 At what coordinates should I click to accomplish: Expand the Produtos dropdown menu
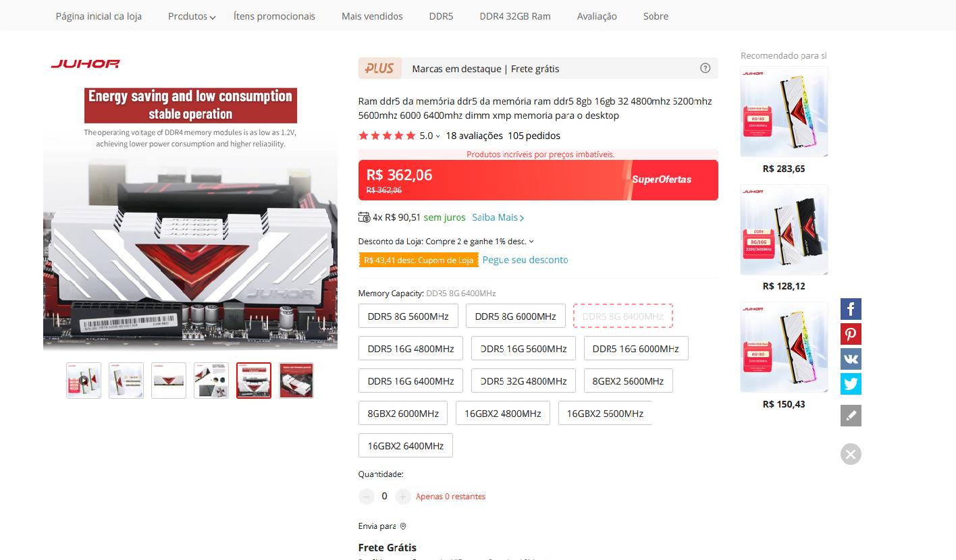tap(192, 16)
